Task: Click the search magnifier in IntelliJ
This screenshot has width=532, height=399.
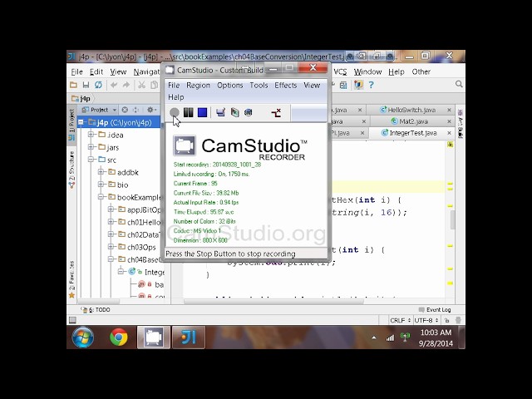Action: pos(459,84)
